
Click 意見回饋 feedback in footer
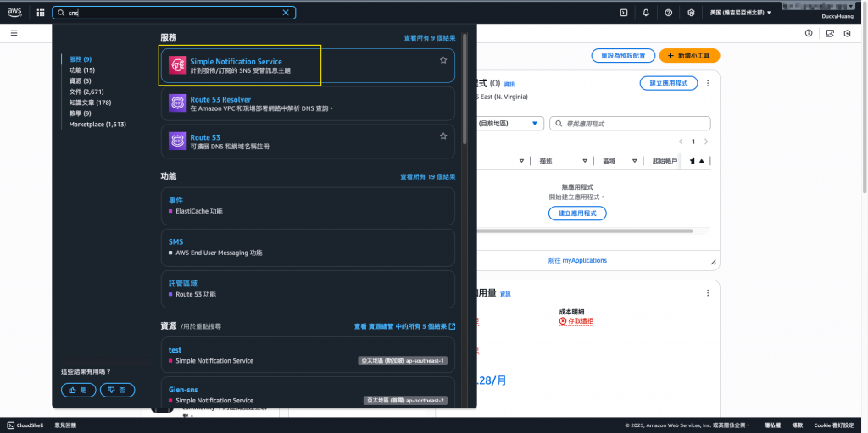point(65,425)
